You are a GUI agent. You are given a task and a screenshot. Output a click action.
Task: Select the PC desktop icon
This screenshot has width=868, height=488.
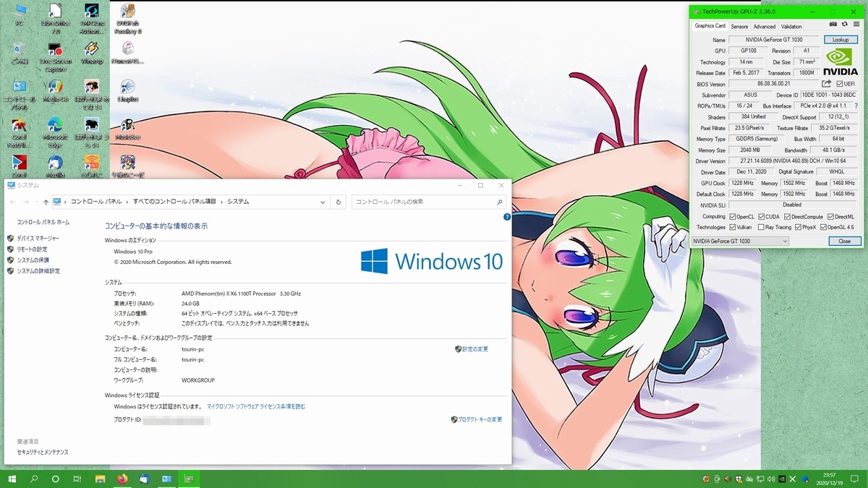click(20, 15)
